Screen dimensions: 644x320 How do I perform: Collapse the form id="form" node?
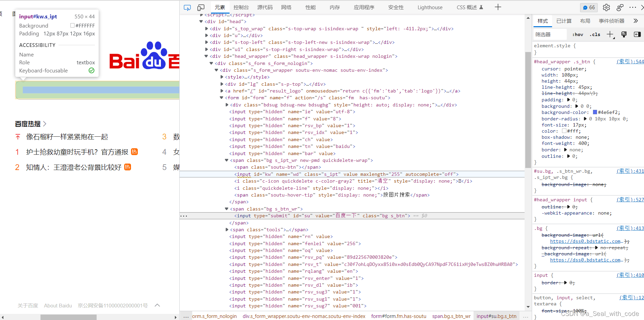pos(221,98)
